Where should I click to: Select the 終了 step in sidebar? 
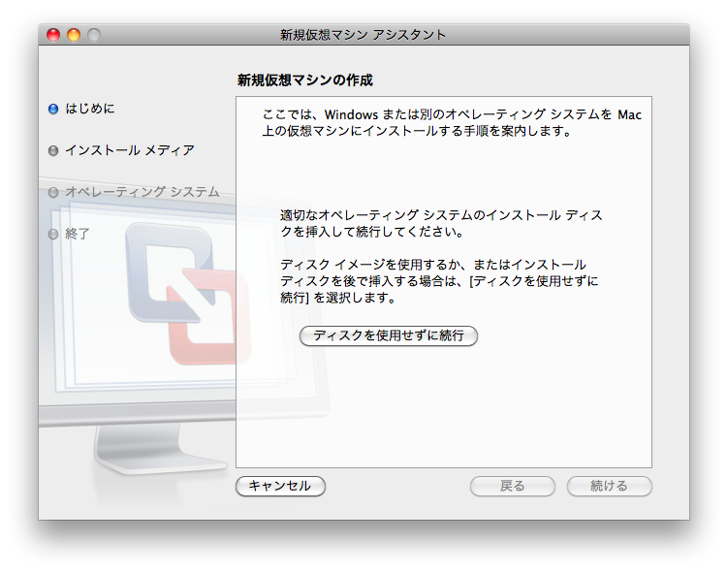click(78, 234)
